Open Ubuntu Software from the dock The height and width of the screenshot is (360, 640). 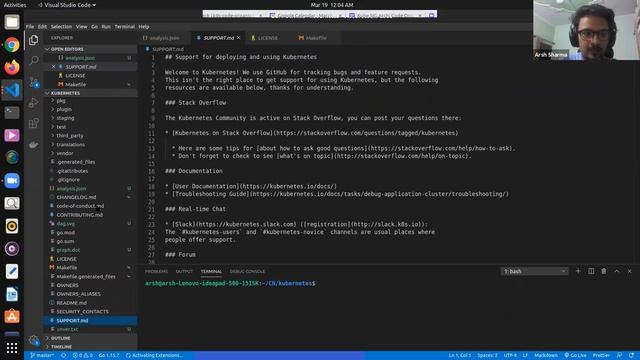coord(12,316)
